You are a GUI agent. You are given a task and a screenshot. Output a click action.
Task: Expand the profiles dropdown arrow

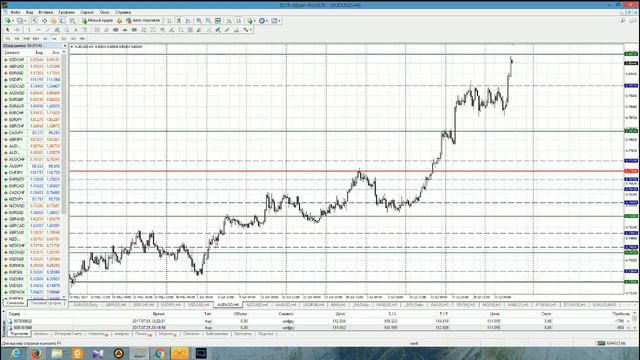(25, 20)
